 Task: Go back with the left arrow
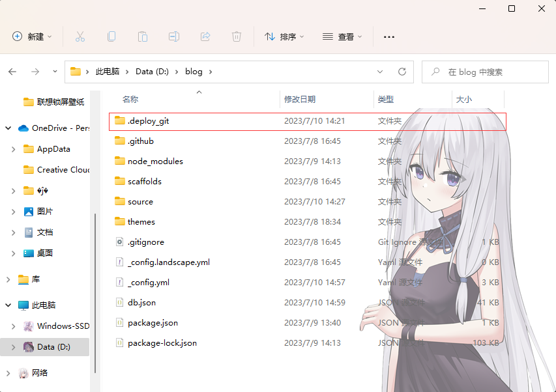coord(12,72)
